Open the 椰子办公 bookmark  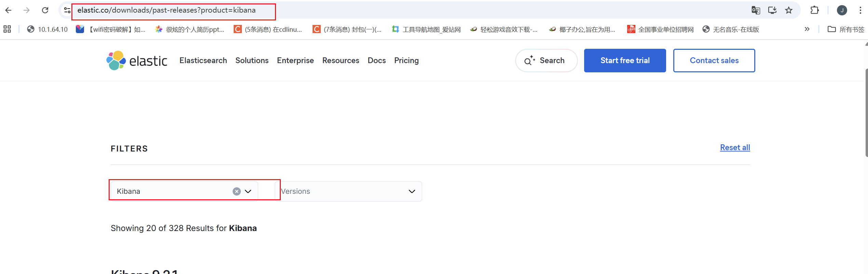(x=582, y=29)
